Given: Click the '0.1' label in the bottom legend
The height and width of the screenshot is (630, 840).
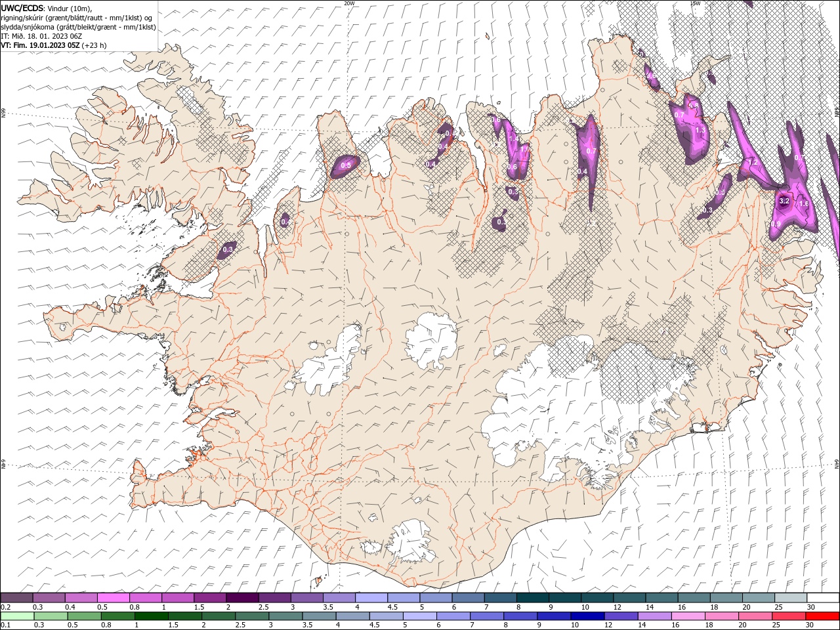Looking at the screenshot, I should pyautogui.click(x=5, y=625).
